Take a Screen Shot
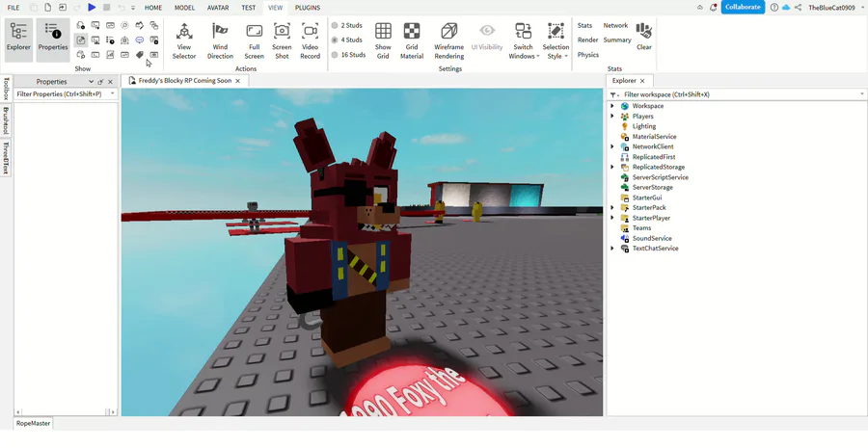868x448 pixels. [x=282, y=40]
